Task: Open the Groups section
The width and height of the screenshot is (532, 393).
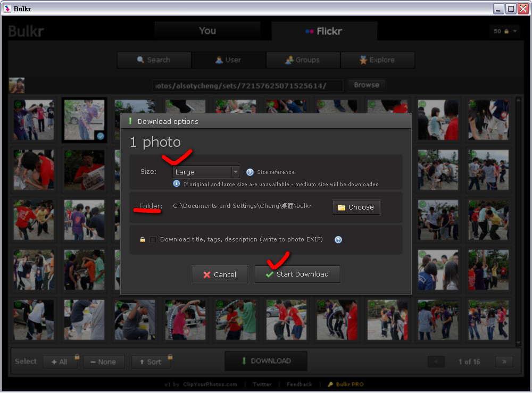Action: [x=303, y=60]
